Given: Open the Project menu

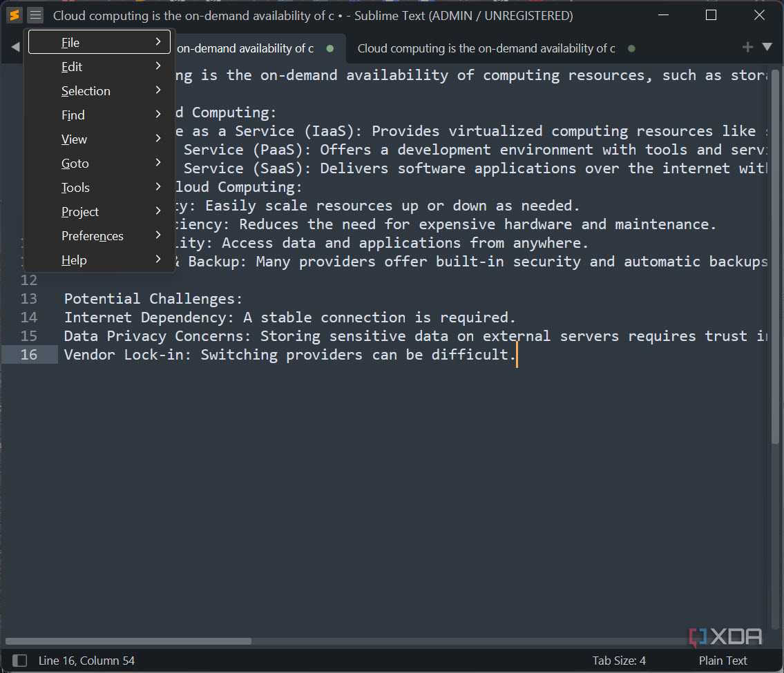Looking at the screenshot, I should coord(99,211).
